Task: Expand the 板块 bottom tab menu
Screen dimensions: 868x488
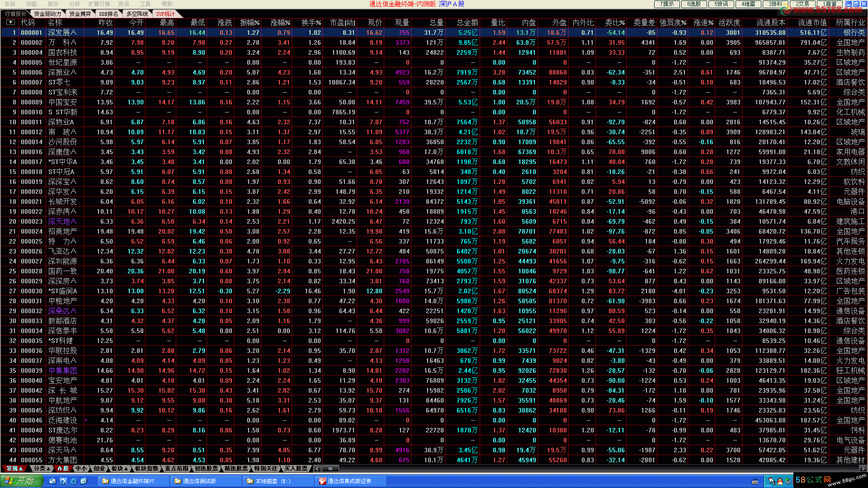Action: [x=120, y=469]
